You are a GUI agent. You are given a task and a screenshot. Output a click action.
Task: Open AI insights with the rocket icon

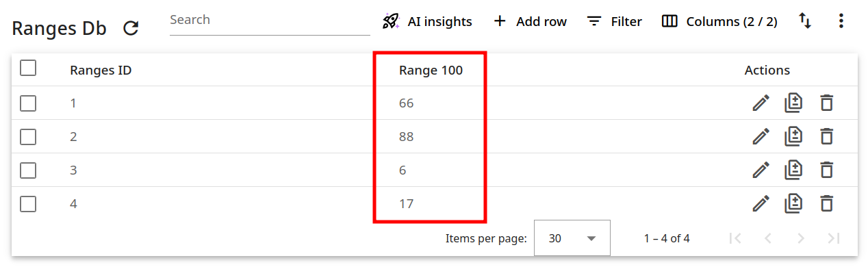[427, 21]
